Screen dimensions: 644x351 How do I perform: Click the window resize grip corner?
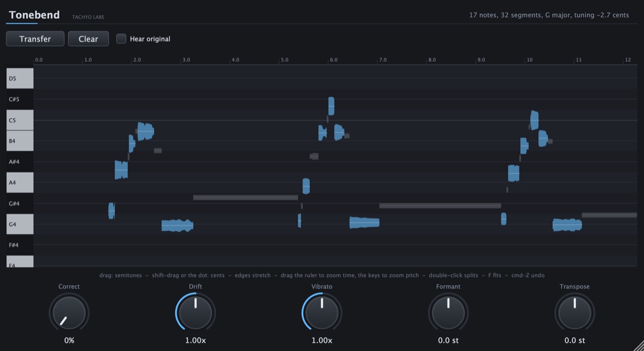pos(639,346)
